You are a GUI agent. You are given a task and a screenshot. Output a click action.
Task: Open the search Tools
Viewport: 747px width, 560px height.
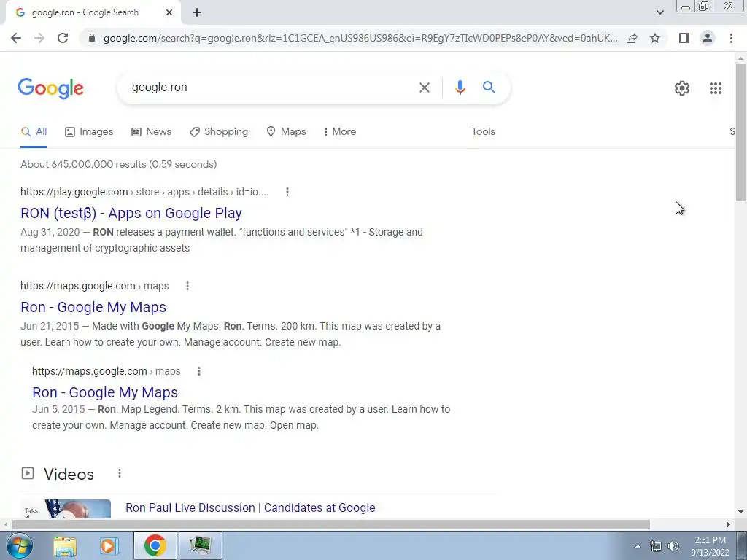point(483,132)
